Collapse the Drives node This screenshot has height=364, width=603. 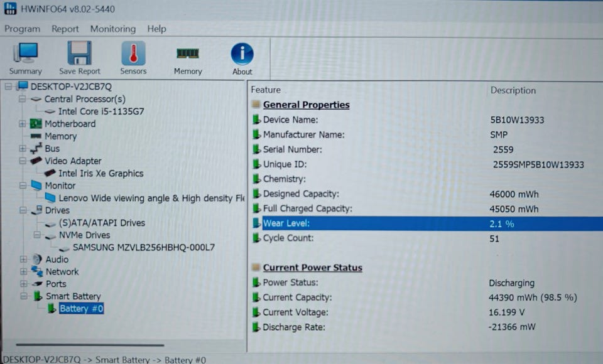(23, 210)
